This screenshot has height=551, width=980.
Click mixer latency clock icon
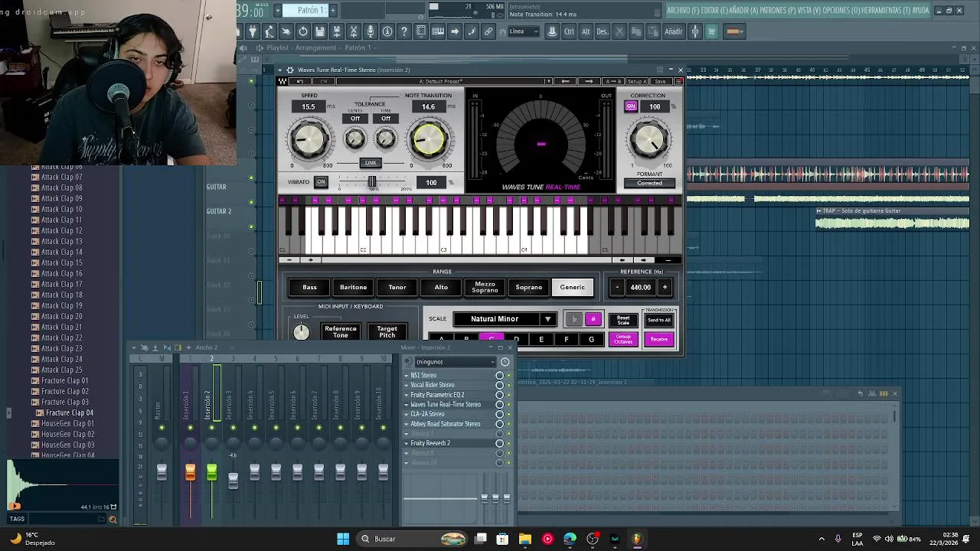click(x=505, y=362)
